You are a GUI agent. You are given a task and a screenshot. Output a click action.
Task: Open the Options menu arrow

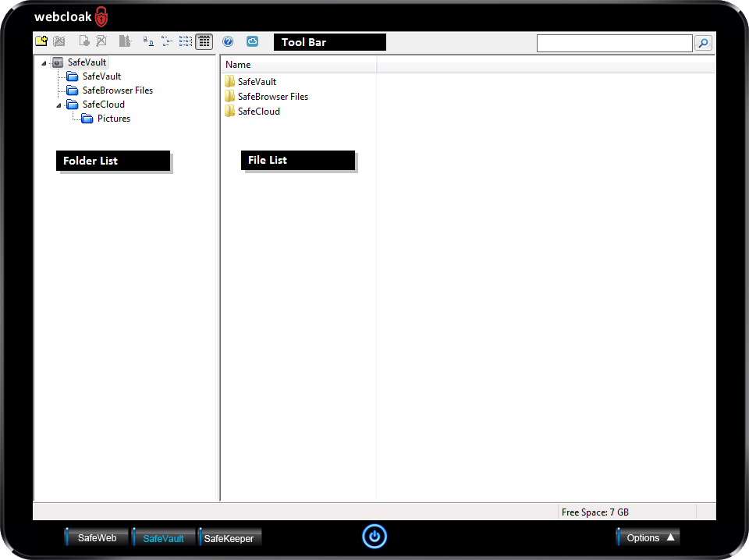click(670, 537)
